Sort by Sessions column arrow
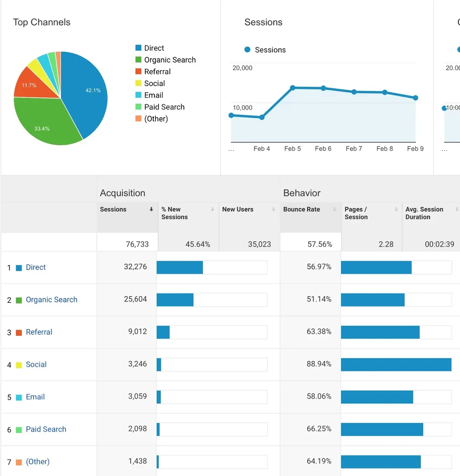The image size is (460, 476). tap(151, 209)
